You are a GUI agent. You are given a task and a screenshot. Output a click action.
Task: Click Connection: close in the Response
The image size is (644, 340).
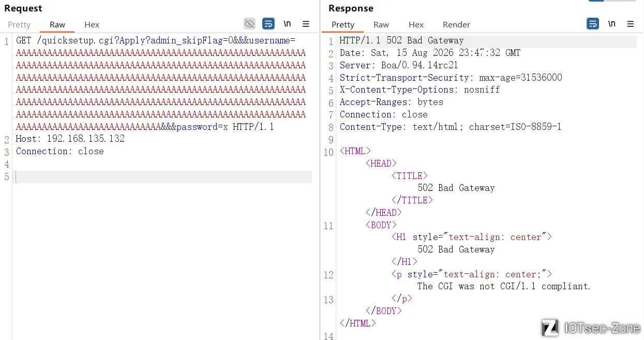(384, 114)
